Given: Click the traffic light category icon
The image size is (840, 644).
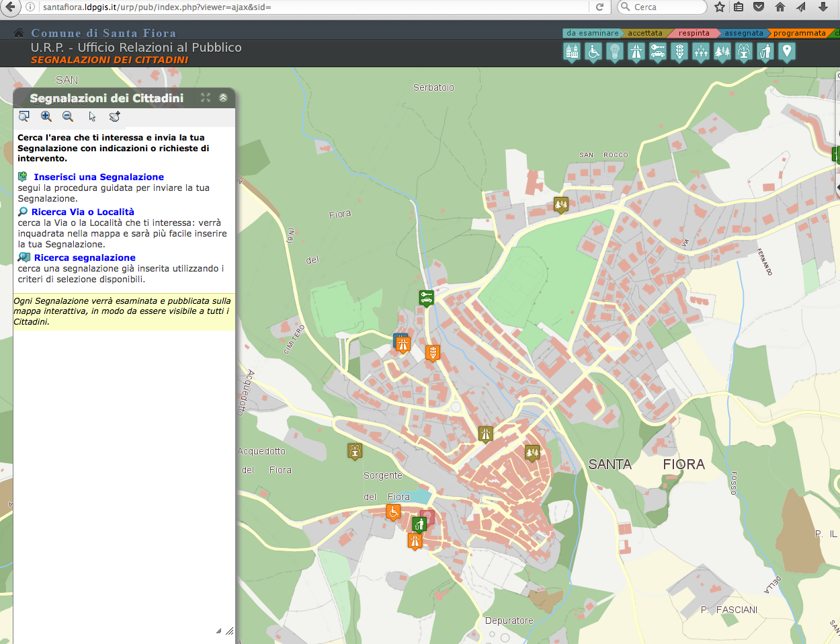Looking at the screenshot, I should [x=679, y=52].
